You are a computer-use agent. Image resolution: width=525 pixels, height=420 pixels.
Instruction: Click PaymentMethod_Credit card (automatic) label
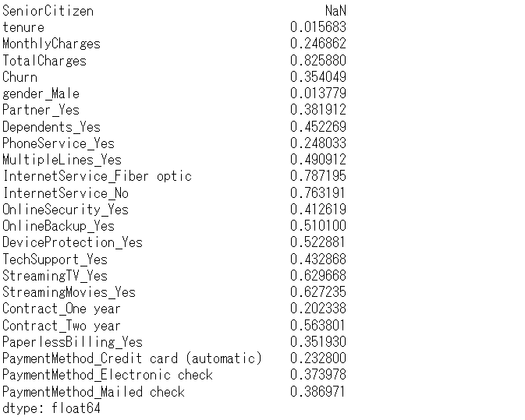[133, 358]
